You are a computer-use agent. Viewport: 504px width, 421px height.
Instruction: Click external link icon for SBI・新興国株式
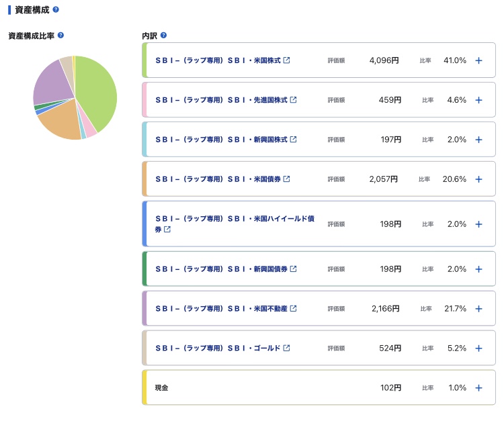(x=293, y=139)
